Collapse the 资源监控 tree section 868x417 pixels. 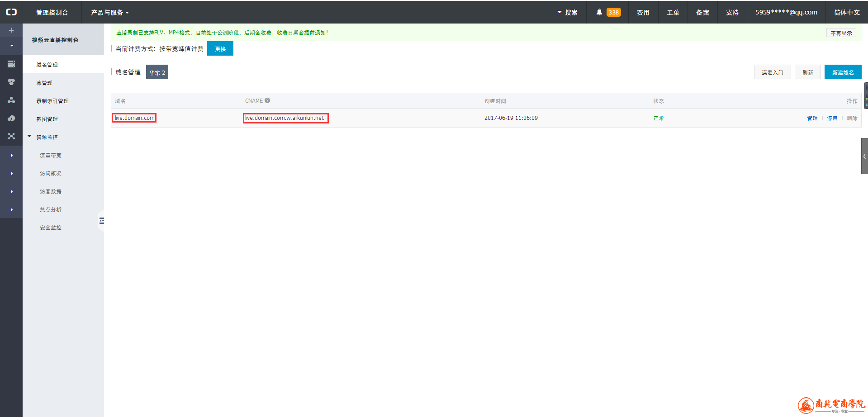[x=30, y=137]
